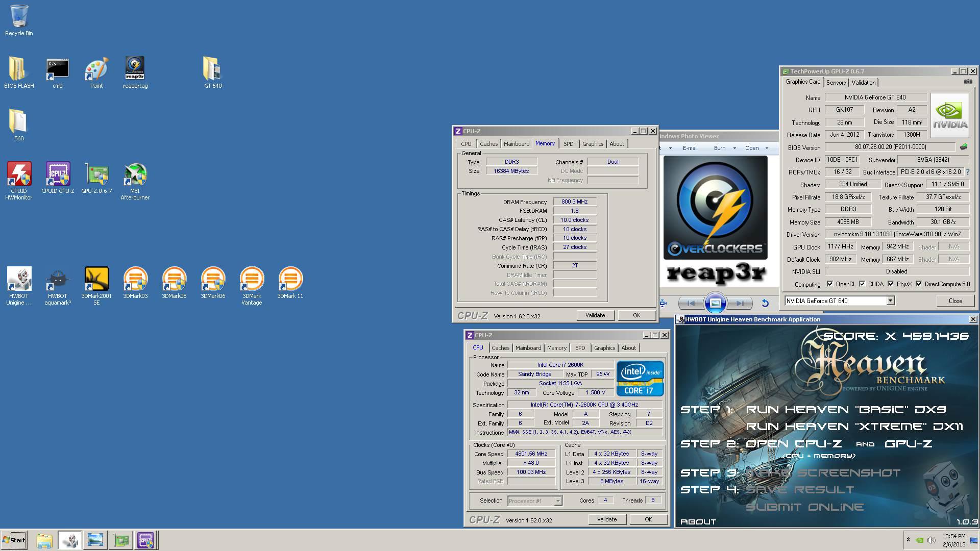Screen dimensions: 980x551
Task: Click ABOUT in Heaven benchmark app
Action: (698, 521)
